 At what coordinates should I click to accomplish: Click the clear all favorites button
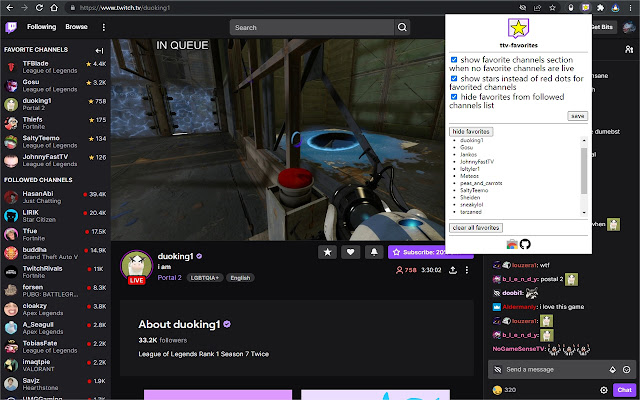tap(476, 227)
